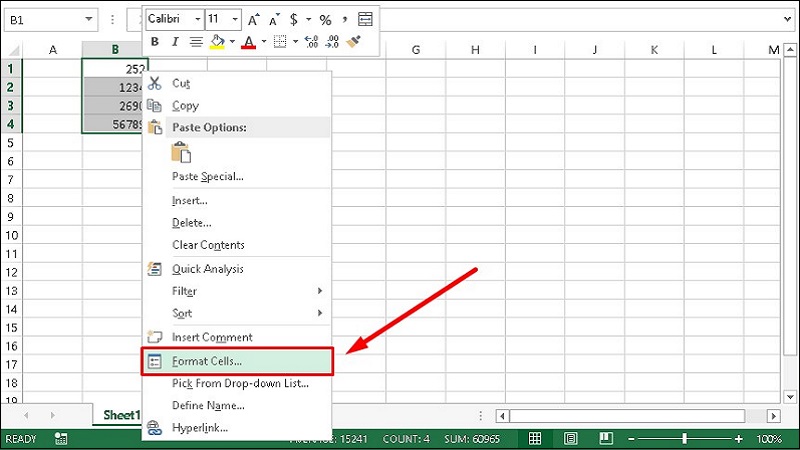Select column header G
The width and height of the screenshot is (800, 450).
pos(416,50)
